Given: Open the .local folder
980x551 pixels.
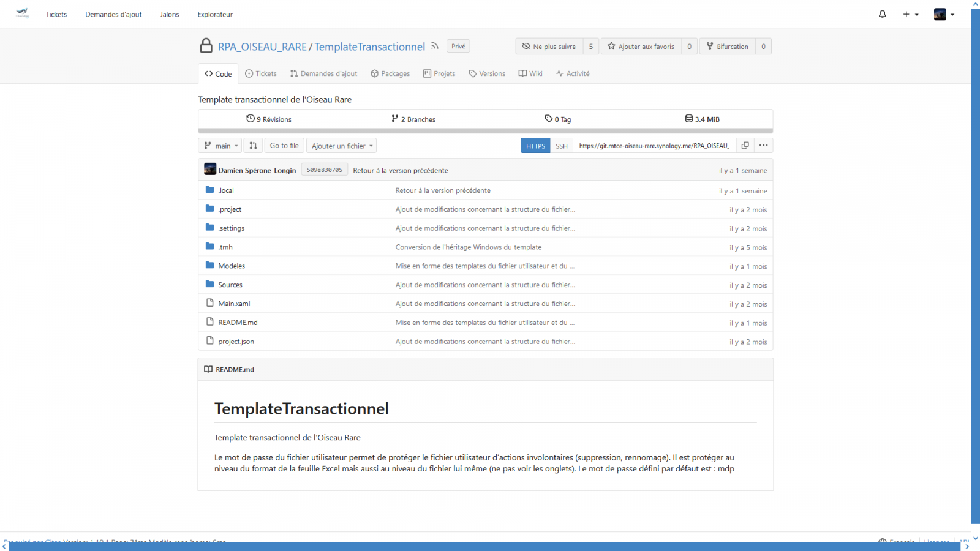Looking at the screenshot, I should (x=226, y=190).
